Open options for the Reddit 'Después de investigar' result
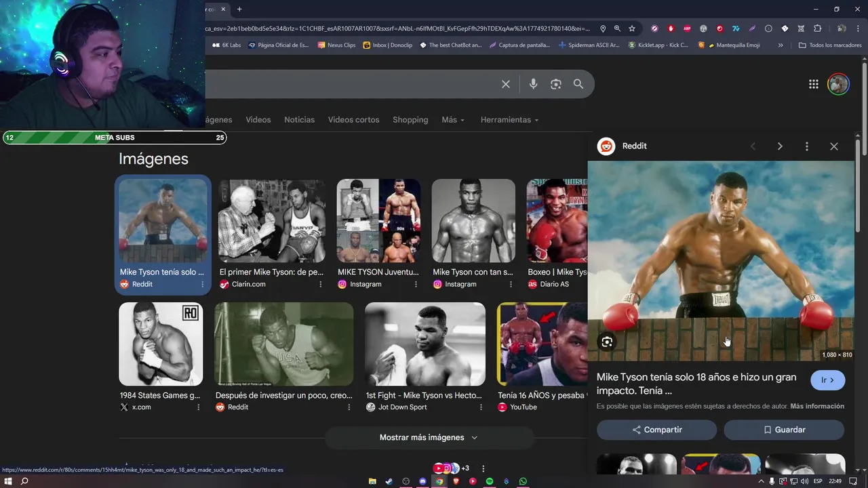Screen dimensions: 868x488 pyautogui.click(x=349, y=407)
